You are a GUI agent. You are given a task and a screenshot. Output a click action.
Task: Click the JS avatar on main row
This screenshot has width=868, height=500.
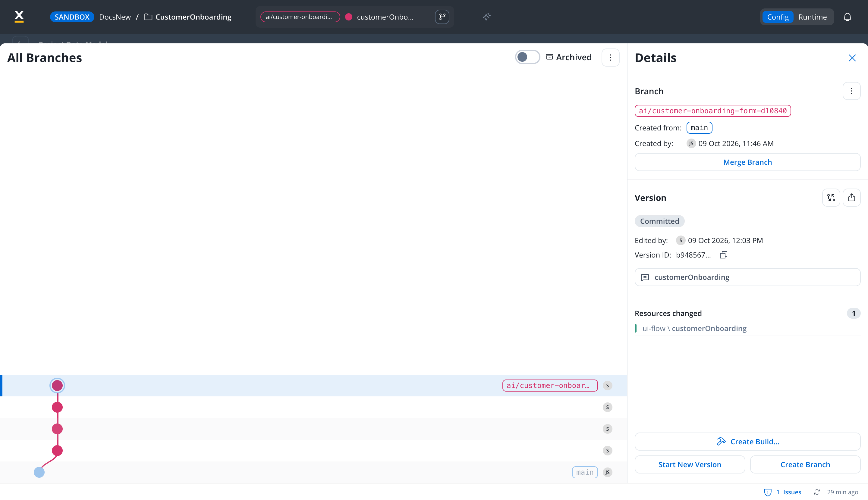(x=608, y=472)
